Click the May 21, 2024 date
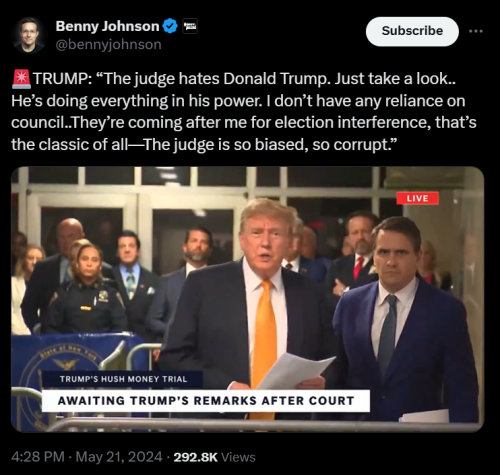Viewport: 500px width, 475px height. pyautogui.click(x=119, y=457)
